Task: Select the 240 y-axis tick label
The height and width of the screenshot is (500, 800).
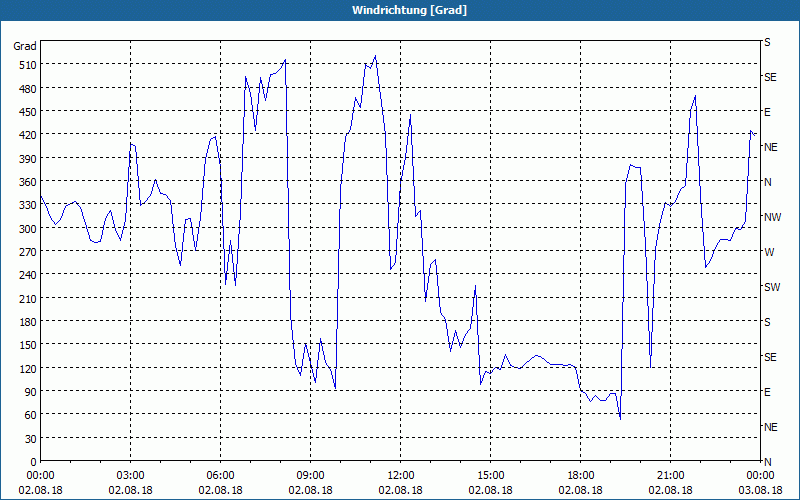Action: coord(28,275)
